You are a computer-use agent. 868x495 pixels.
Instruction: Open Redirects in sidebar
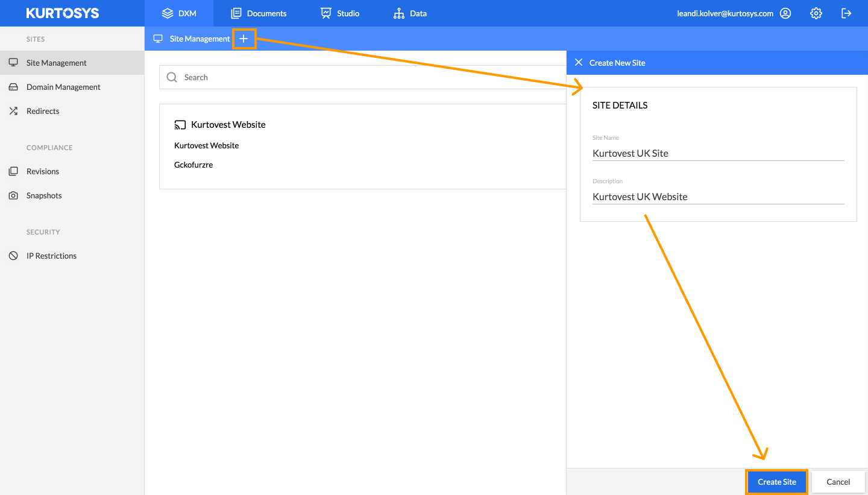pos(72,111)
